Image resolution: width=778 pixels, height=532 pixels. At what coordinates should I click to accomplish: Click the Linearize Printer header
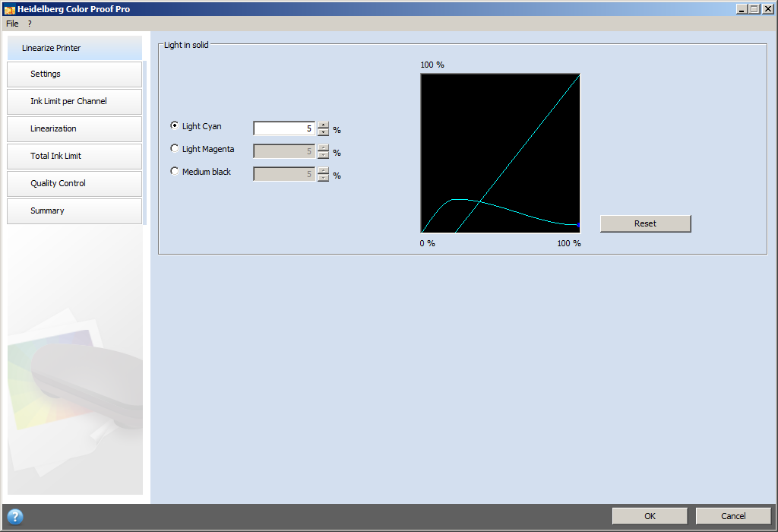tap(74, 48)
